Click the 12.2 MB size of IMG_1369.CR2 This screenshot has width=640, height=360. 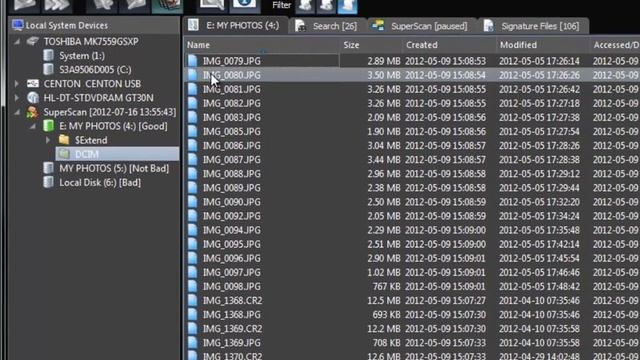coord(384,329)
